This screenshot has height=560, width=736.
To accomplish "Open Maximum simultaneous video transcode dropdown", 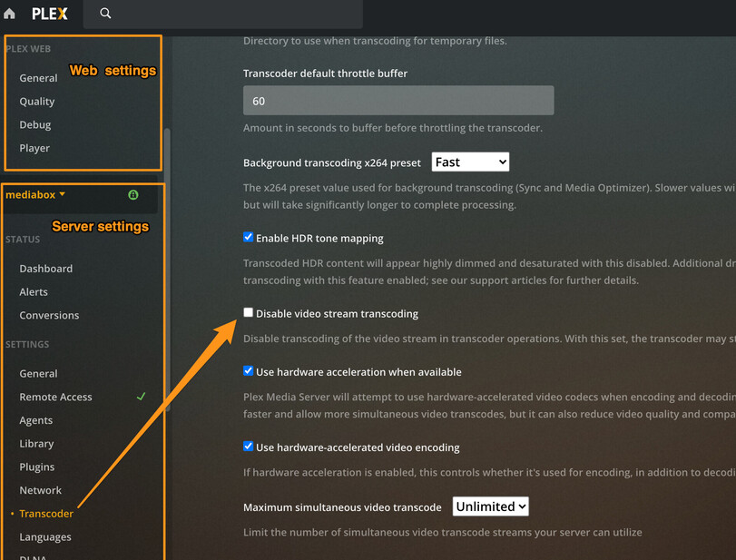I will click(x=490, y=506).
